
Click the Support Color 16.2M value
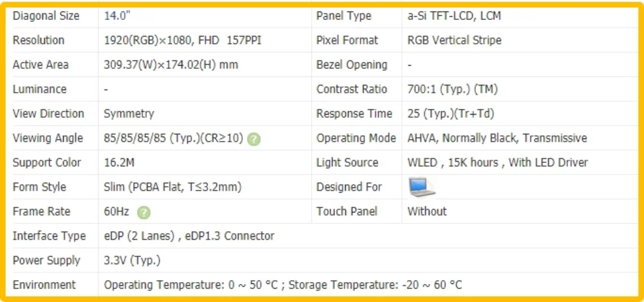(x=119, y=163)
